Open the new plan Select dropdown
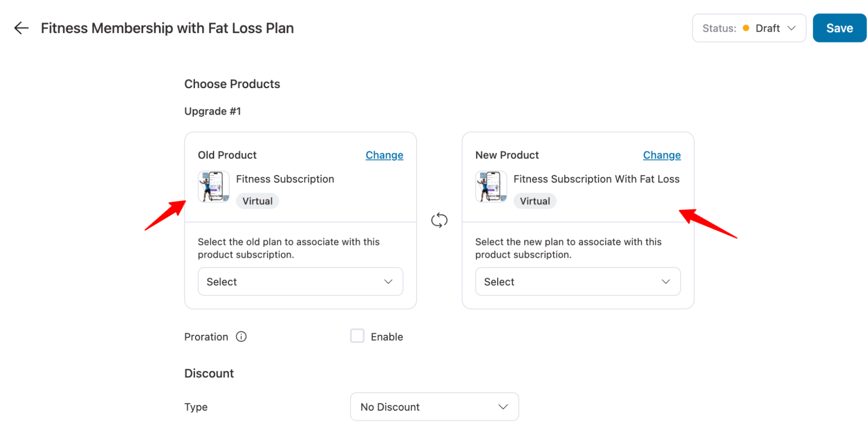868x432 pixels. (x=578, y=281)
